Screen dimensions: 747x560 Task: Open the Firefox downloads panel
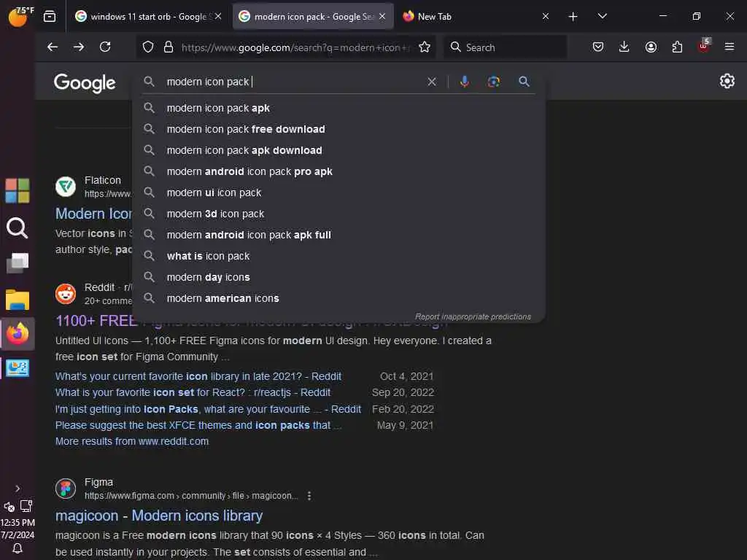click(x=624, y=47)
